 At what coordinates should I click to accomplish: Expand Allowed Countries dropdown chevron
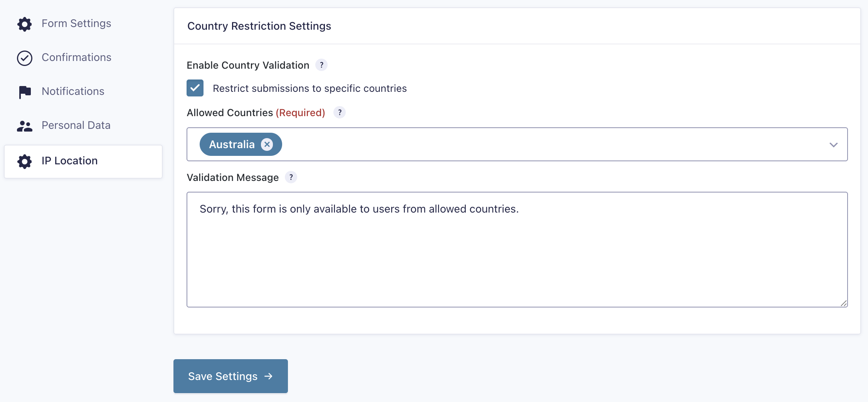833,145
